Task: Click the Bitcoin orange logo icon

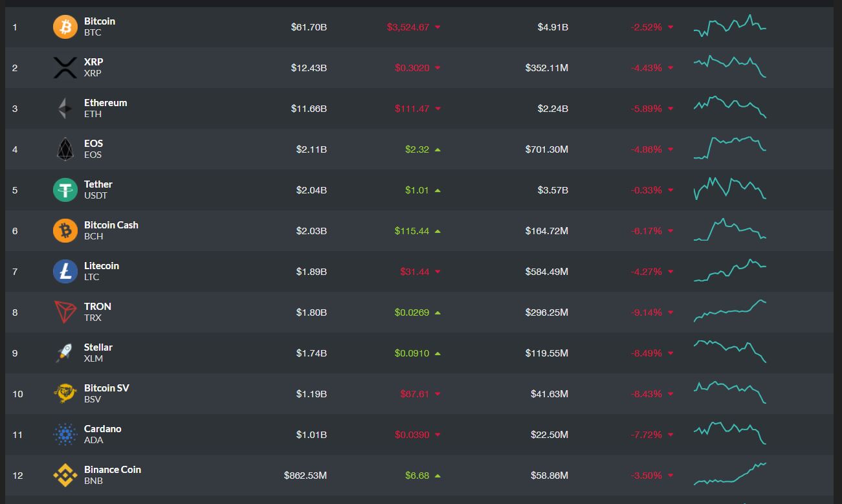Action: click(x=65, y=27)
